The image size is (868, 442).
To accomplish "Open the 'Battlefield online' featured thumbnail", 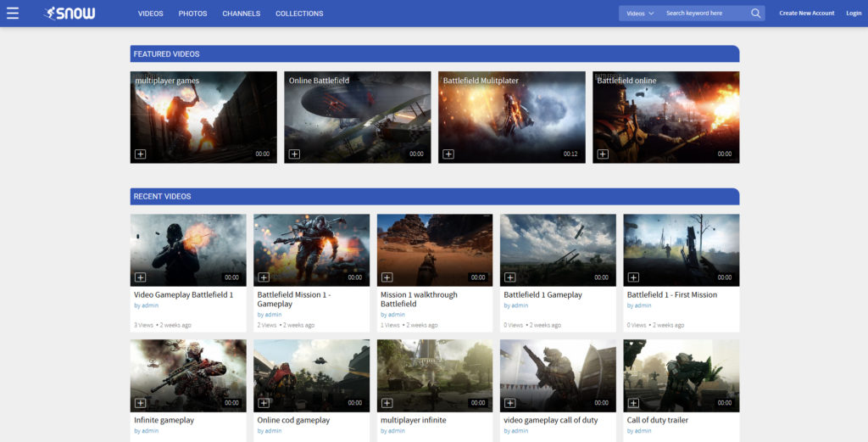I will 666,117.
